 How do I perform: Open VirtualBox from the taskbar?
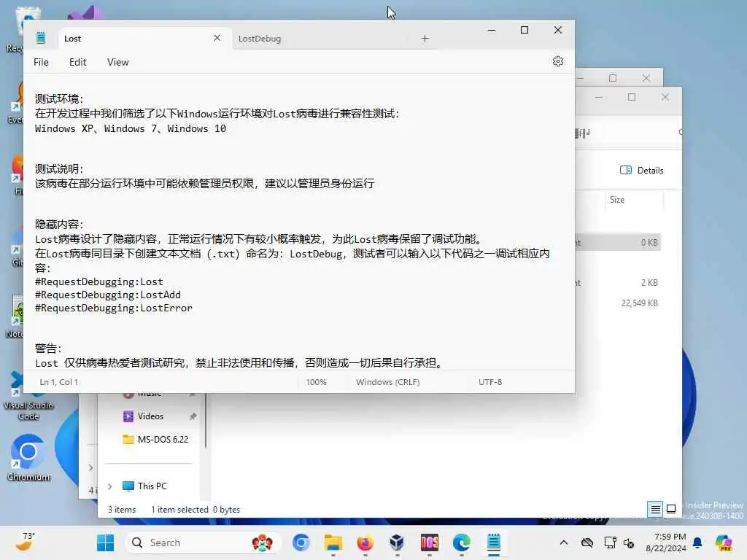397,542
